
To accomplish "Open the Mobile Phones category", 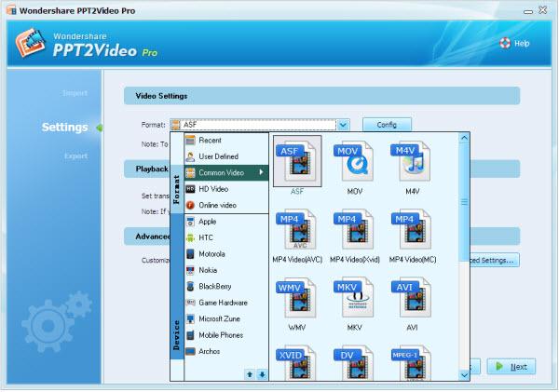I will click(226, 335).
